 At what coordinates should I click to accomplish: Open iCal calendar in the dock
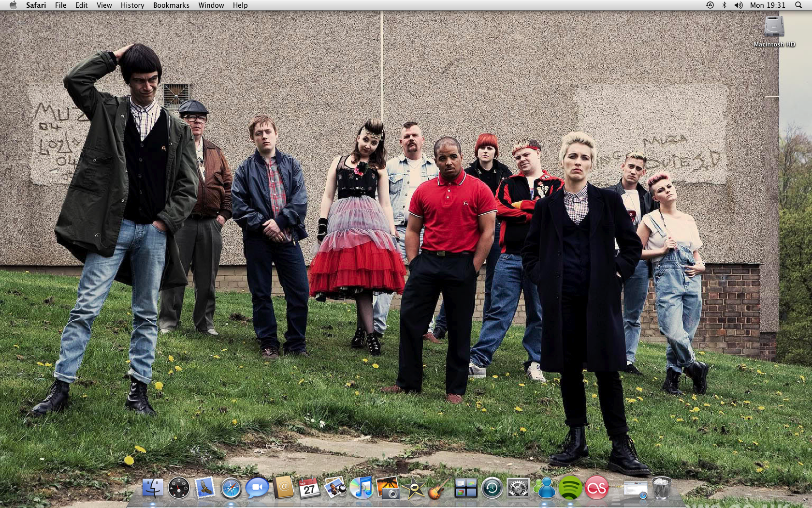coord(309,488)
